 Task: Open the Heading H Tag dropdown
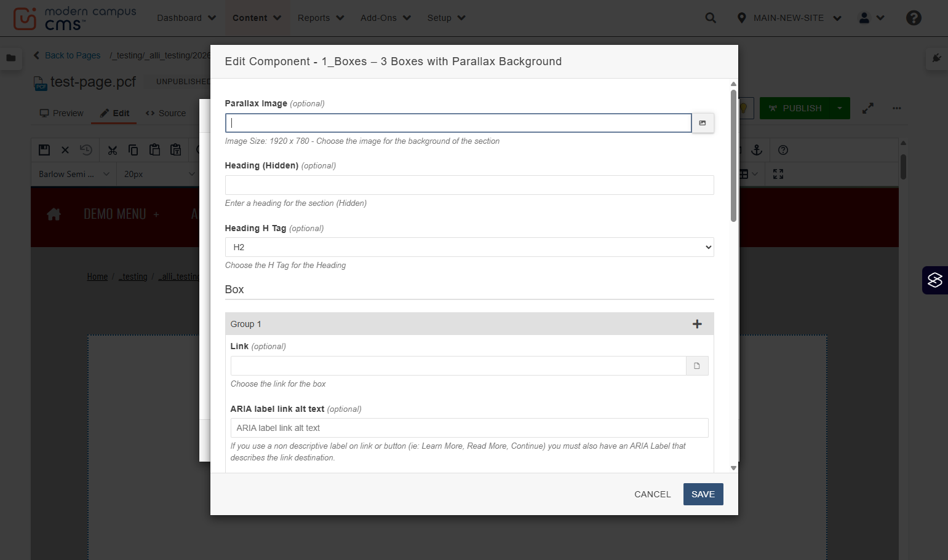pos(469,247)
